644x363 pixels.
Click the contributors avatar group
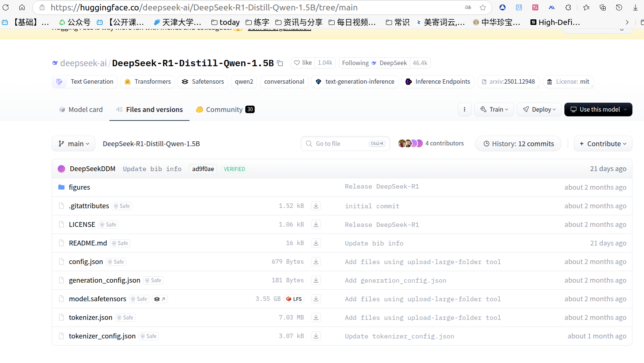(x=410, y=143)
